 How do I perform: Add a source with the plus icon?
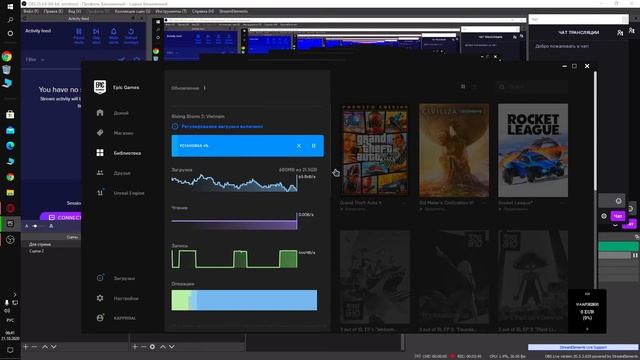(x=135, y=347)
